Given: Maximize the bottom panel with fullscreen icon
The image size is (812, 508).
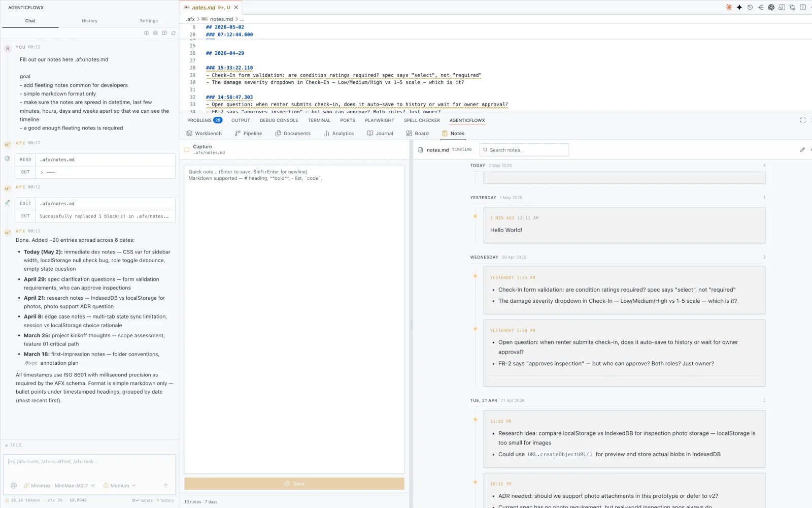Looking at the screenshot, I should click(x=803, y=120).
